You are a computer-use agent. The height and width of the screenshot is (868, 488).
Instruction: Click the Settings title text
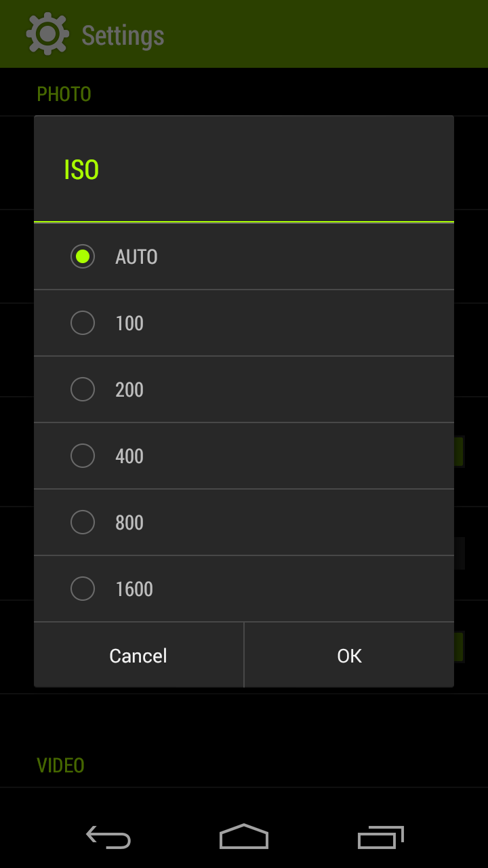[x=123, y=35]
